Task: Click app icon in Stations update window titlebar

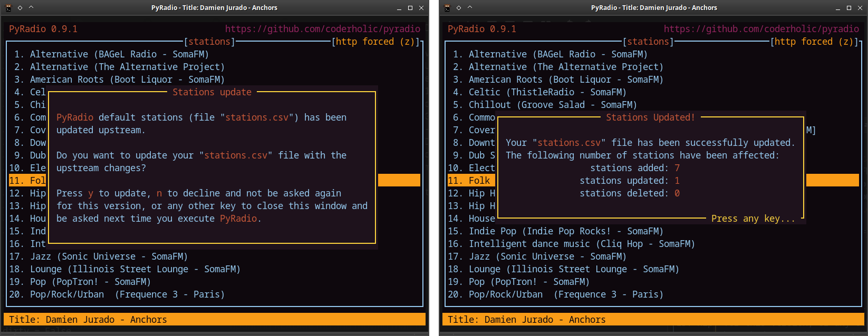Action: click(9, 8)
